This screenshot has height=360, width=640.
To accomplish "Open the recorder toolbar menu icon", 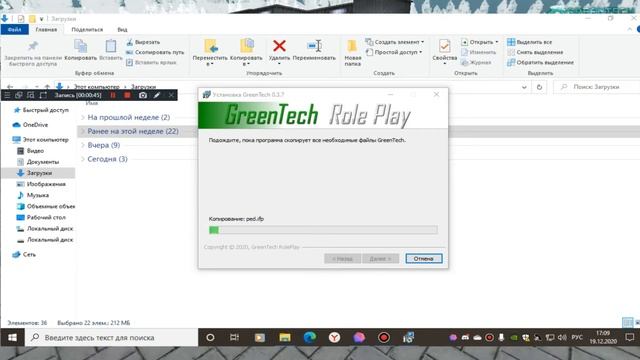I will (7, 95).
